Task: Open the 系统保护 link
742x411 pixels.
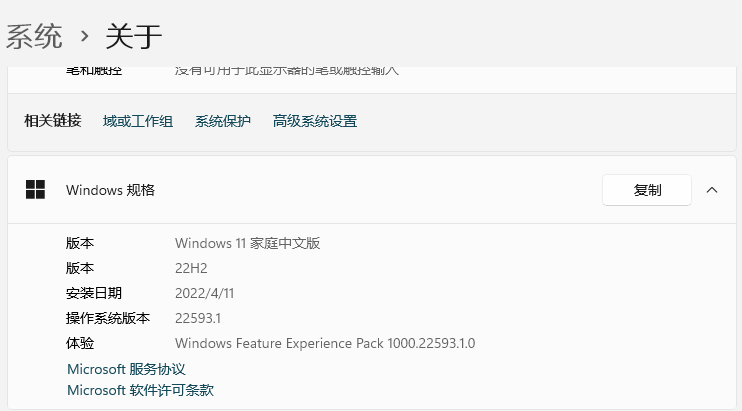Action: coord(223,121)
